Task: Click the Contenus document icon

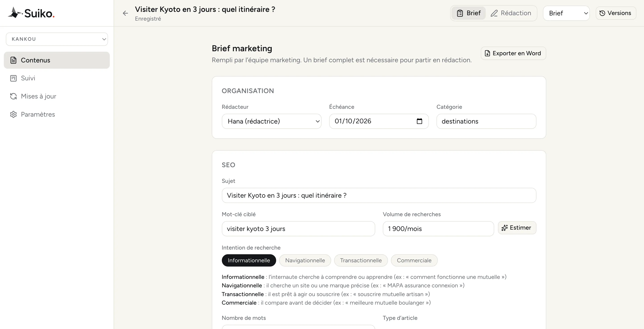Action: point(13,60)
